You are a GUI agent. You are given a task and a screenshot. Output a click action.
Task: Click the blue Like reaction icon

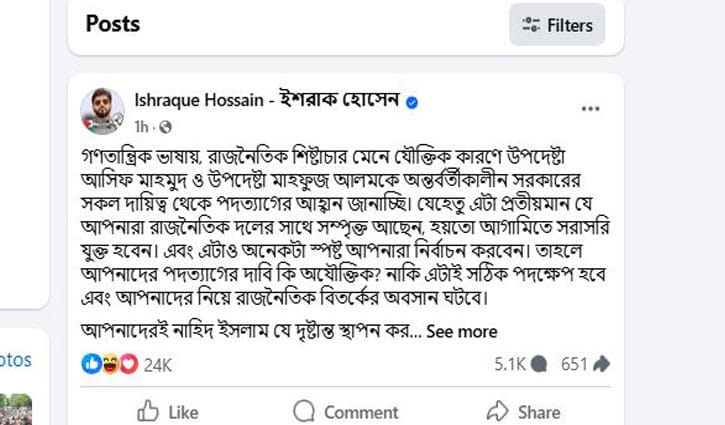click(92, 365)
